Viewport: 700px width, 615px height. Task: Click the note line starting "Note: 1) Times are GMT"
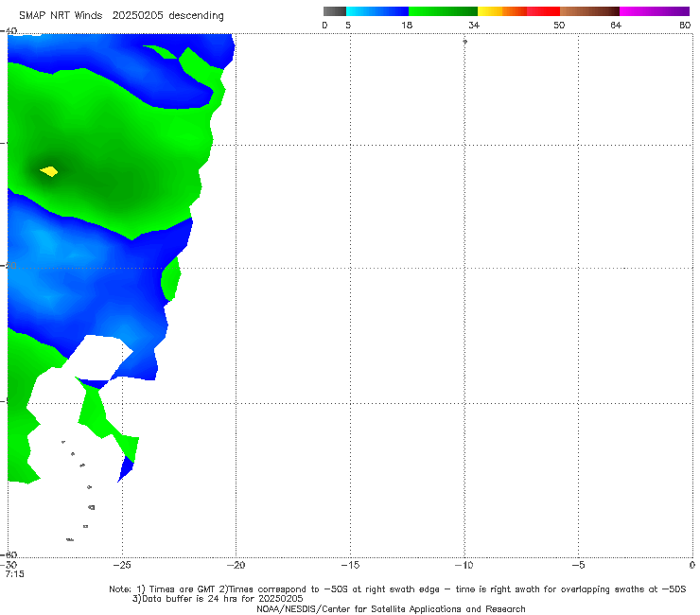[x=397, y=589]
